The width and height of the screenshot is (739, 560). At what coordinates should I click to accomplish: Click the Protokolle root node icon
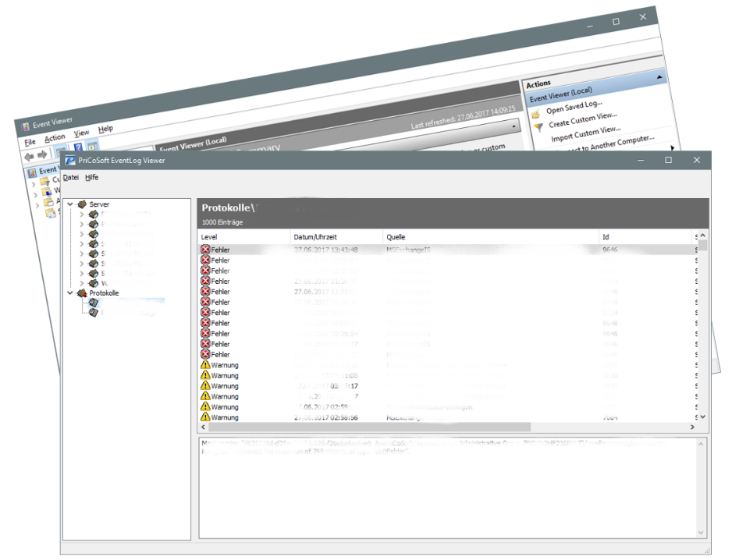(82, 293)
